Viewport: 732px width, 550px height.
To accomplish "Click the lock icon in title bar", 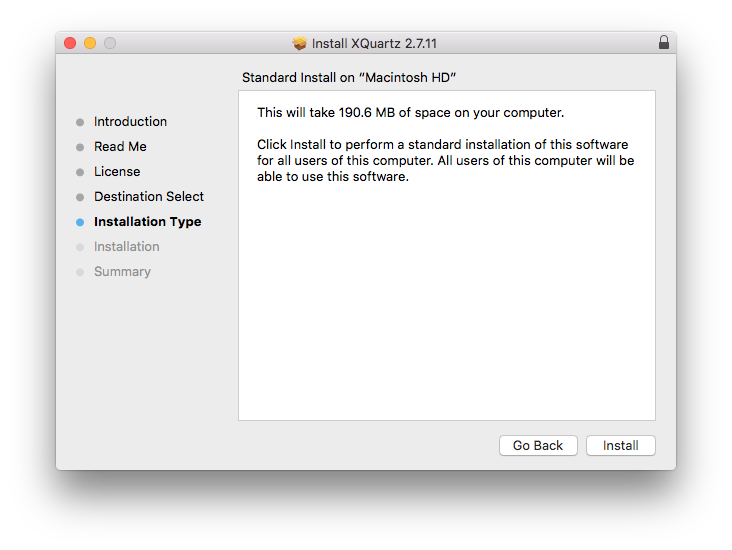I will pyautogui.click(x=664, y=43).
